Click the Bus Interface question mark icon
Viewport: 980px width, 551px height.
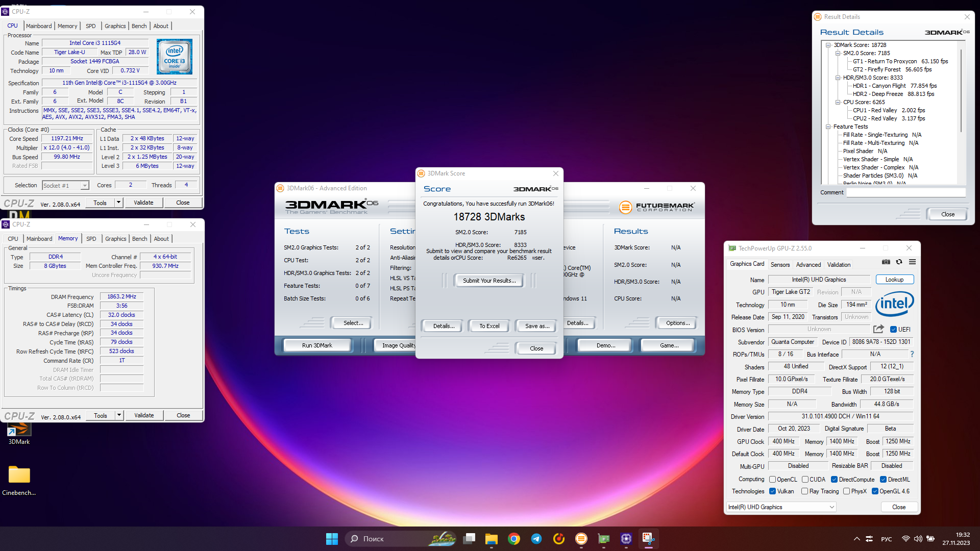pyautogui.click(x=912, y=354)
